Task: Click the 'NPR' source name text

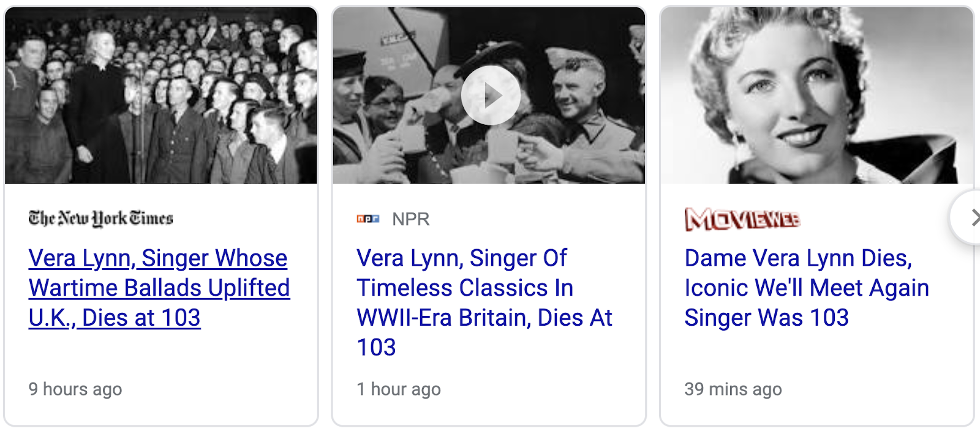Action: click(411, 219)
